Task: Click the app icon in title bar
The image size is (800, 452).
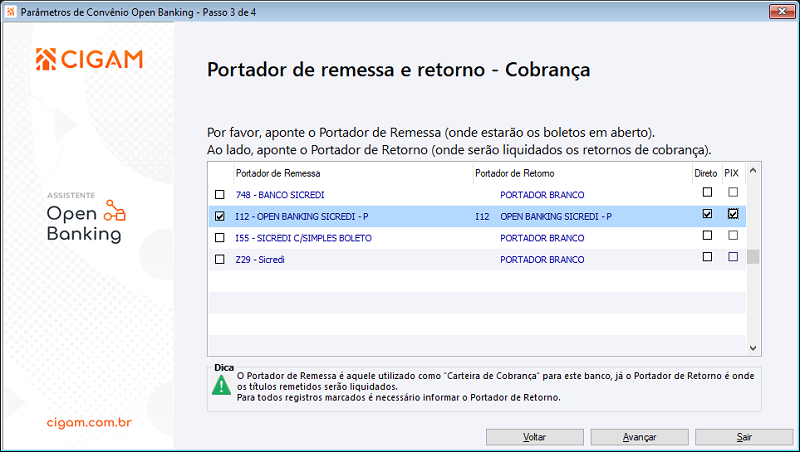Action: [10, 10]
